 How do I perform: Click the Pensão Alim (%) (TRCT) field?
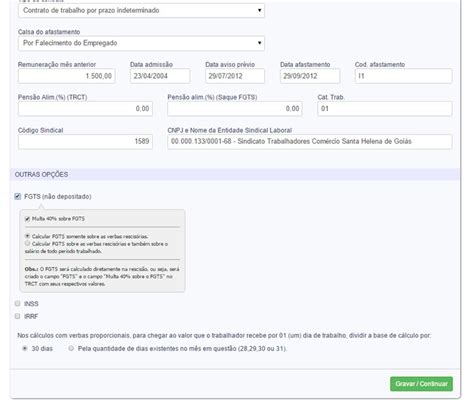tap(85, 109)
